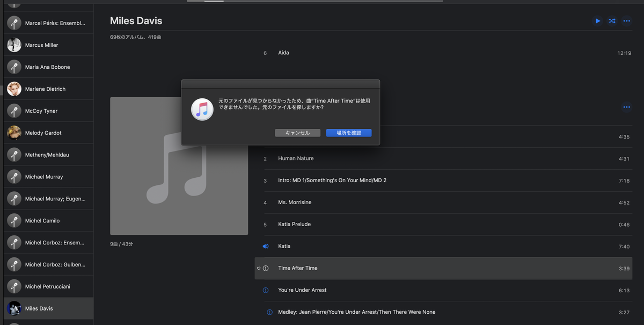Click warning icon next to Medley: Jean Pierre
Image resolution: width=644 pixels, height=325 pixels.
[x=269, y=312]
